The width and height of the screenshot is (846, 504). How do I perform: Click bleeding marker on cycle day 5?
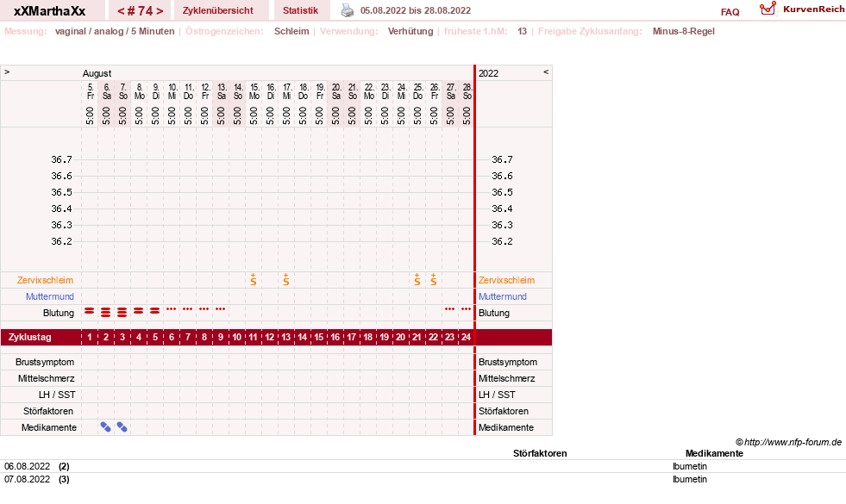pyautogui.click(x=155, y=311)
